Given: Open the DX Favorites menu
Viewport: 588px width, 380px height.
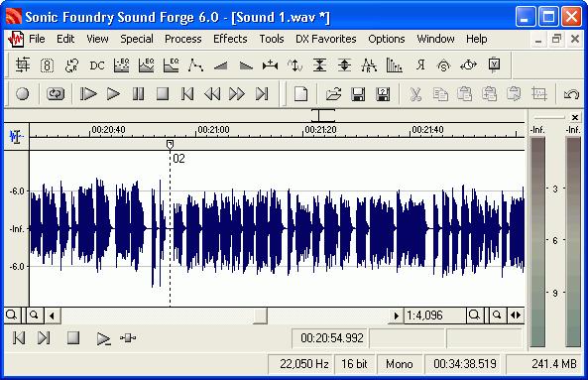Looking at the screenshot, I should pyautogui.click(x=326, y=39).
